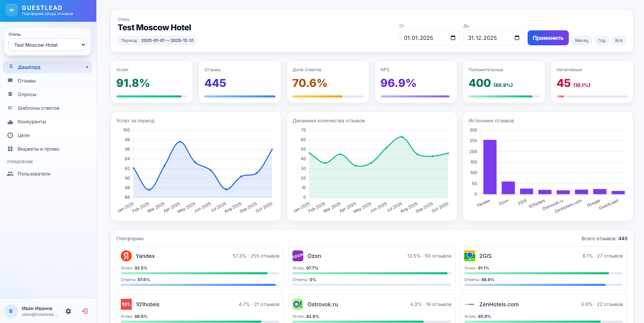Open Пользователи under Управление section

(34, 174)
